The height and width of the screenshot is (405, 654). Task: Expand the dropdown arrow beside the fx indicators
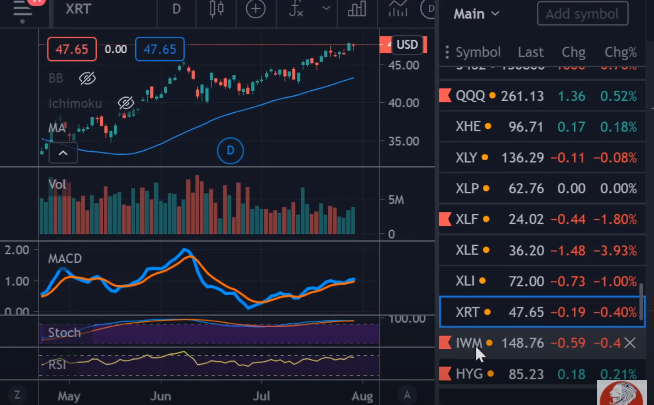pos(326,8)
